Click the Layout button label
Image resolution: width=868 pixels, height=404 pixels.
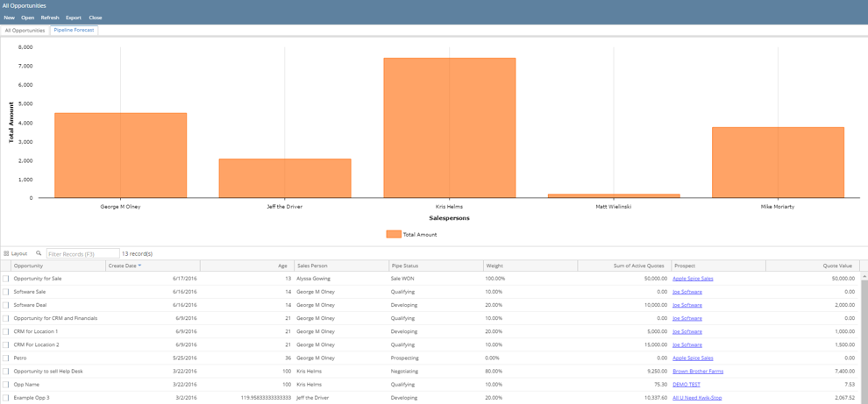click(19, 253)
